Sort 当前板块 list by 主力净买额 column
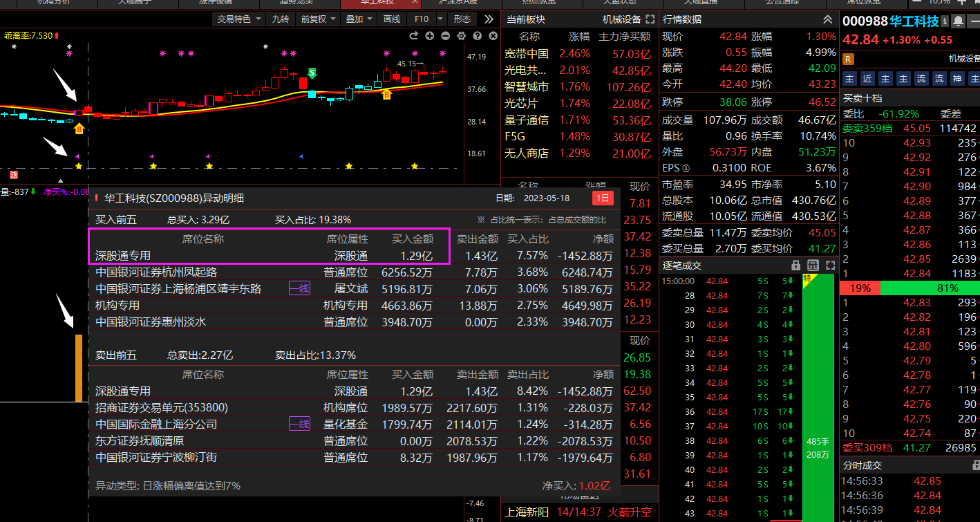980x522 pixels. 624,37
